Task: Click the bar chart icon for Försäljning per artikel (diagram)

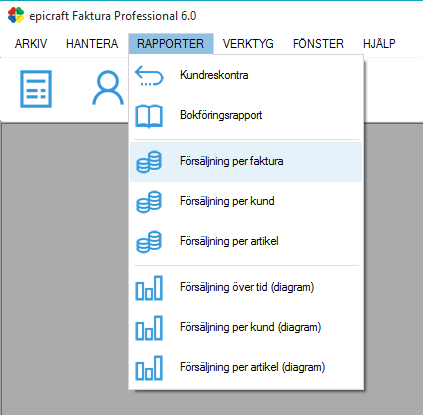Action: coord(149,368)
